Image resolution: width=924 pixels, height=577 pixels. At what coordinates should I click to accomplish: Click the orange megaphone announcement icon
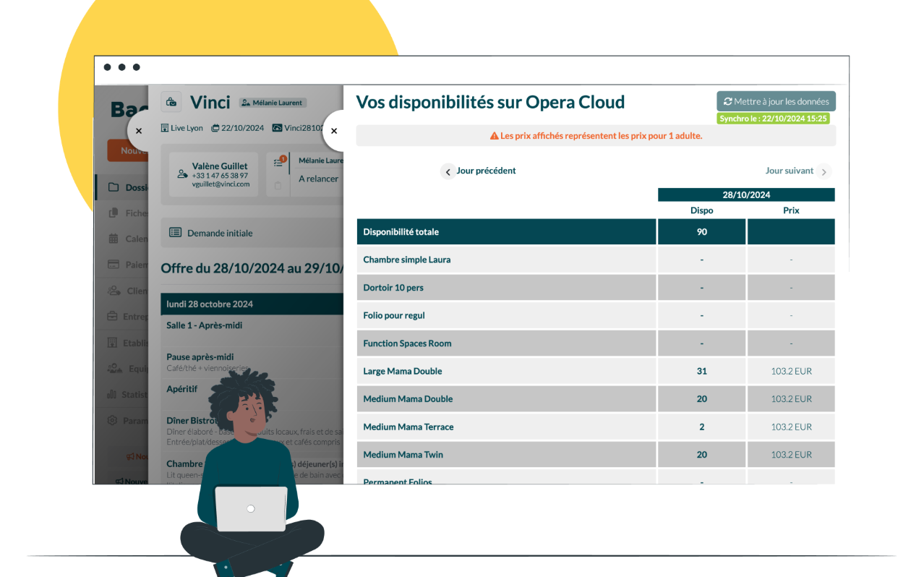(130, 457)
